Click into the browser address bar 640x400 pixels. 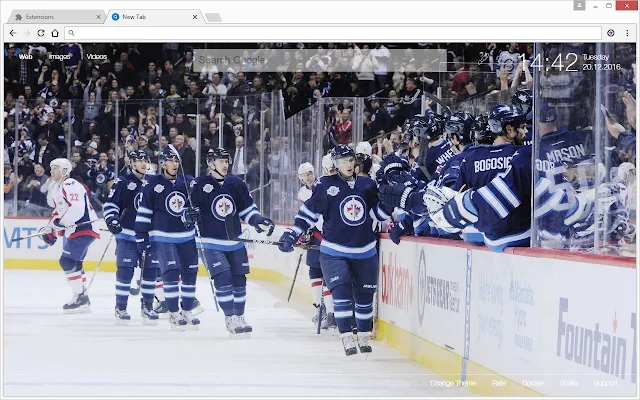pos(333,33)
